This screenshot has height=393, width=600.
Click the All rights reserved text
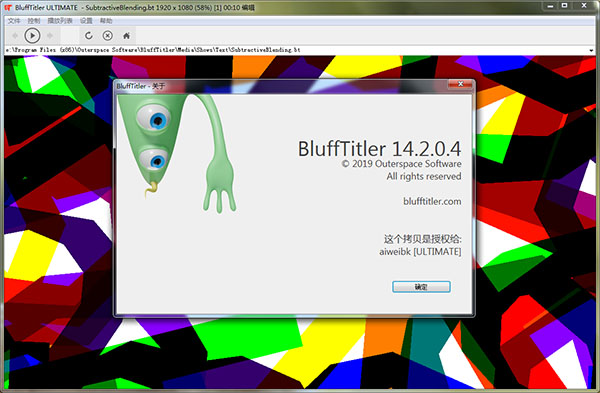coord(424,176)
